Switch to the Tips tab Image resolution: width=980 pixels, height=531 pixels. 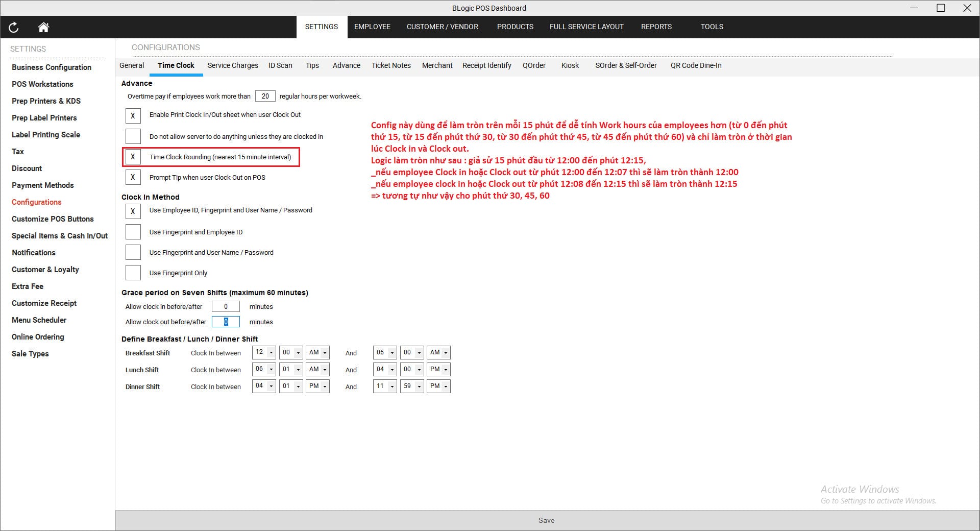pos(312,65)
